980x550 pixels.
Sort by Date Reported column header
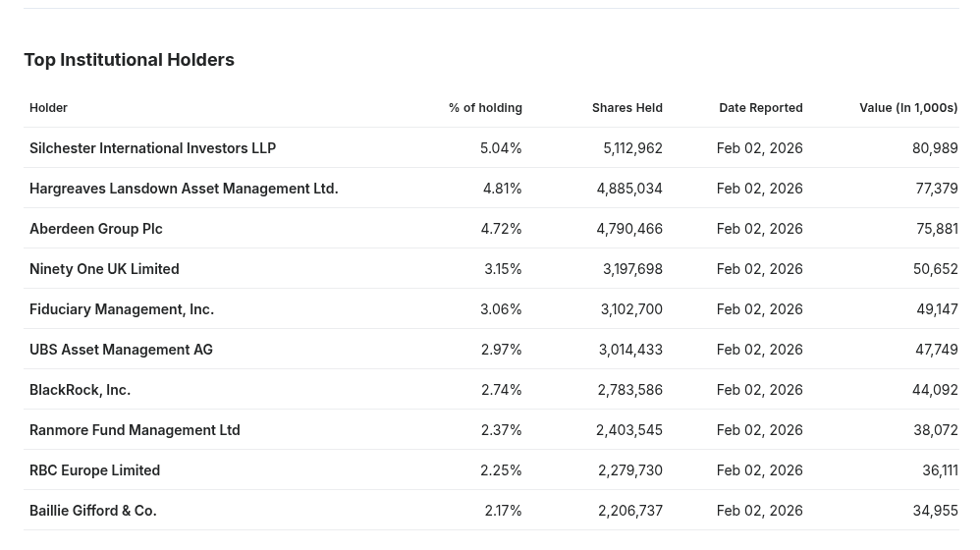tap(760, 107)
